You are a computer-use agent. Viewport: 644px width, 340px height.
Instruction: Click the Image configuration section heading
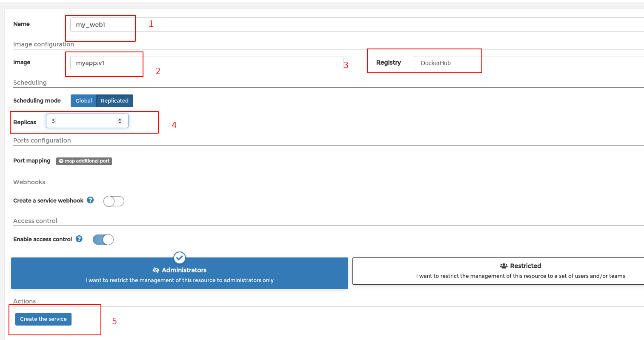[43, 44]
